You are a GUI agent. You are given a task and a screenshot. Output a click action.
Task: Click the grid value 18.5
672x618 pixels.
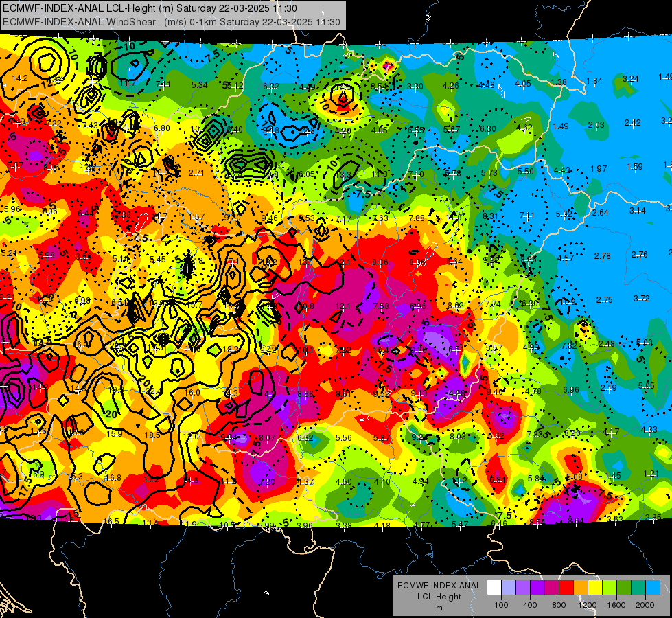pyautogui.click(x=152, y=435)
